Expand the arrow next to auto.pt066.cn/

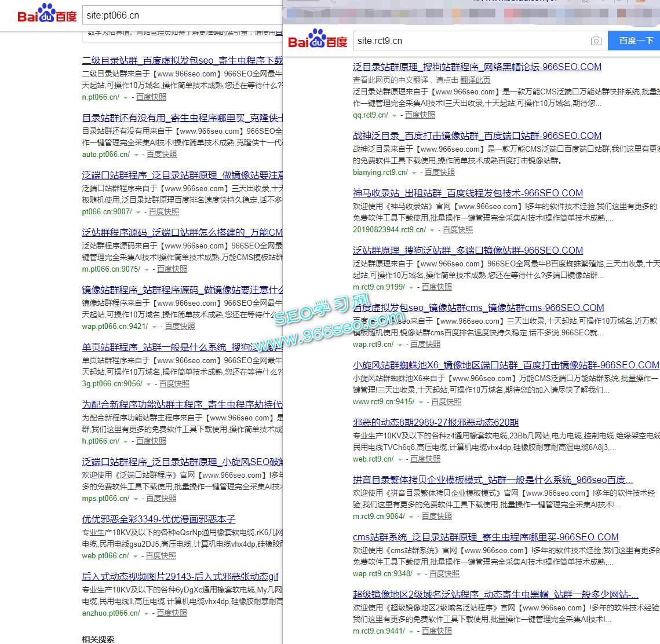tap(136, 155)
